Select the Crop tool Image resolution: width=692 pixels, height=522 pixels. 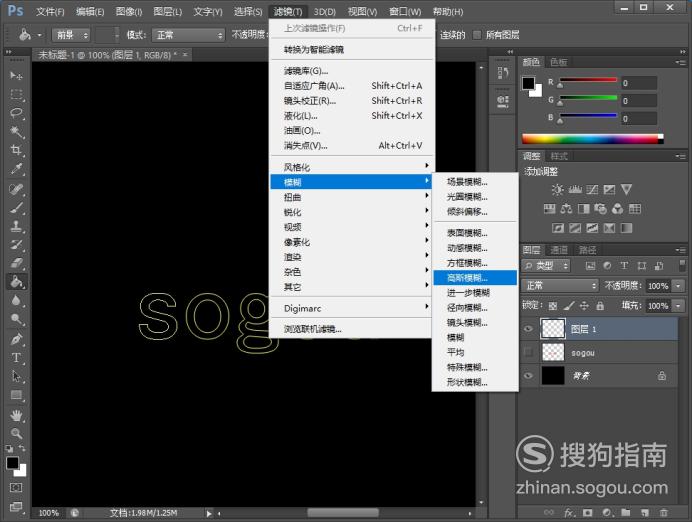coord(16,150)
